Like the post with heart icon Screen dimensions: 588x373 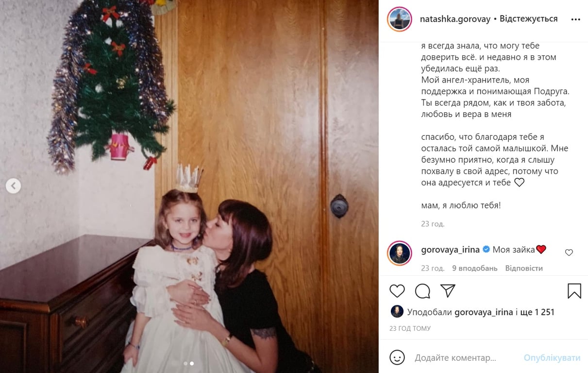pos(397,290)
